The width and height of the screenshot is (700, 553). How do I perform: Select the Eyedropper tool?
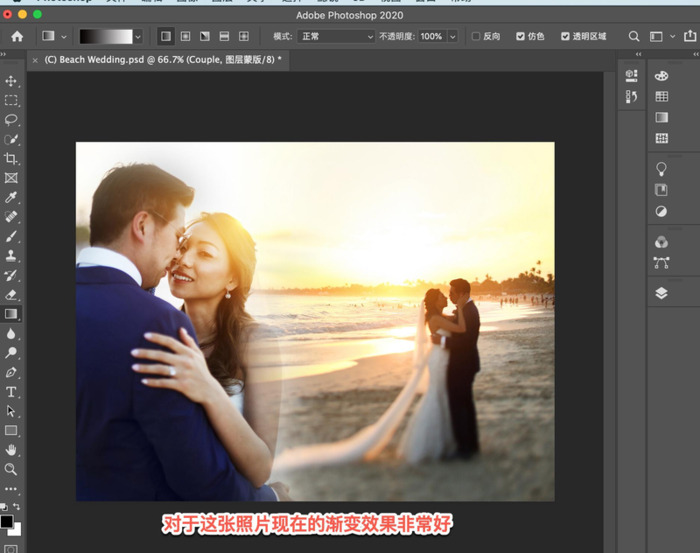pyautogui.click(x=11, y=197)
